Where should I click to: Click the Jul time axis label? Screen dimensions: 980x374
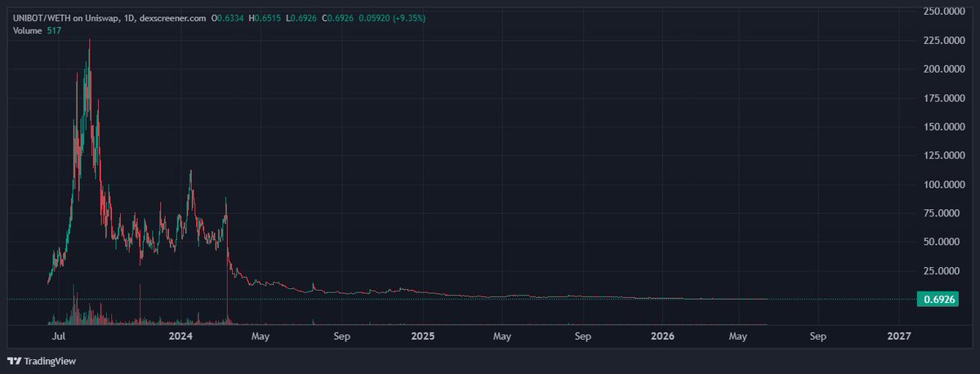click(58, 336)
